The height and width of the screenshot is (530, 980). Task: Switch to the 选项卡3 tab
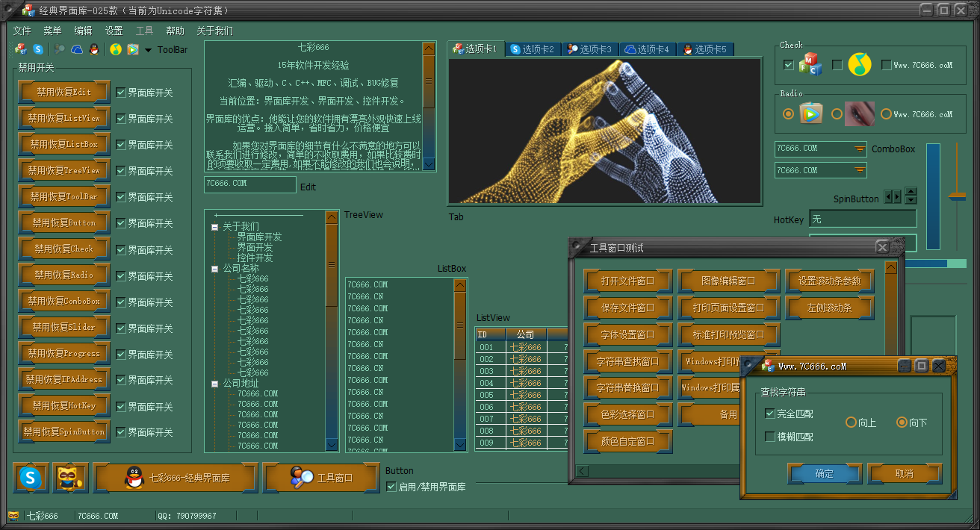coord(589,49)
